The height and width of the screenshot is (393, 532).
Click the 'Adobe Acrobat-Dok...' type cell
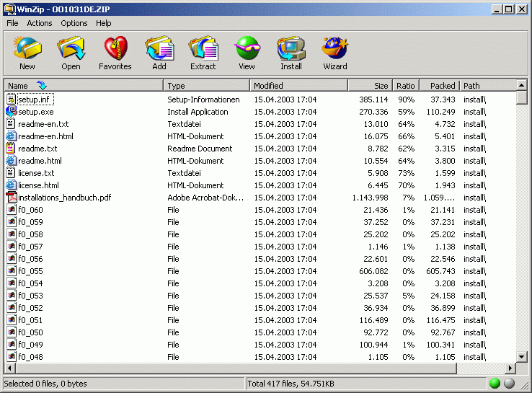pos(205,197)
